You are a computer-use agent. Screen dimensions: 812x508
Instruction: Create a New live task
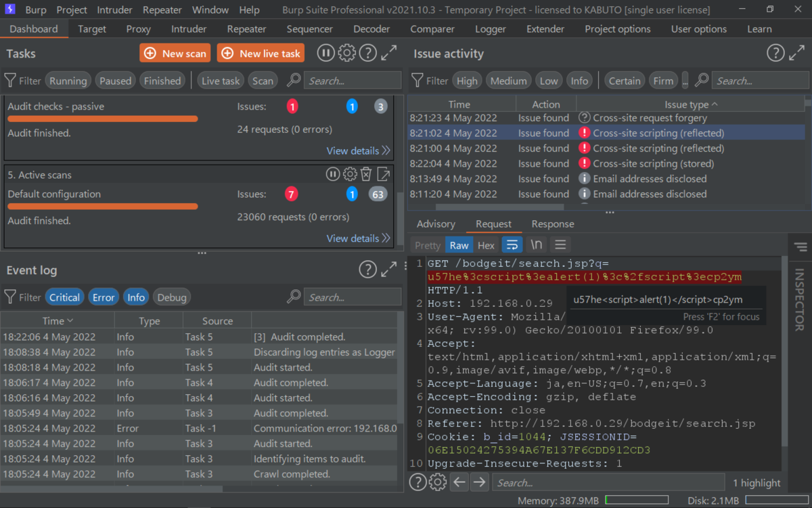pyautogui.click(x=261, y=54)
